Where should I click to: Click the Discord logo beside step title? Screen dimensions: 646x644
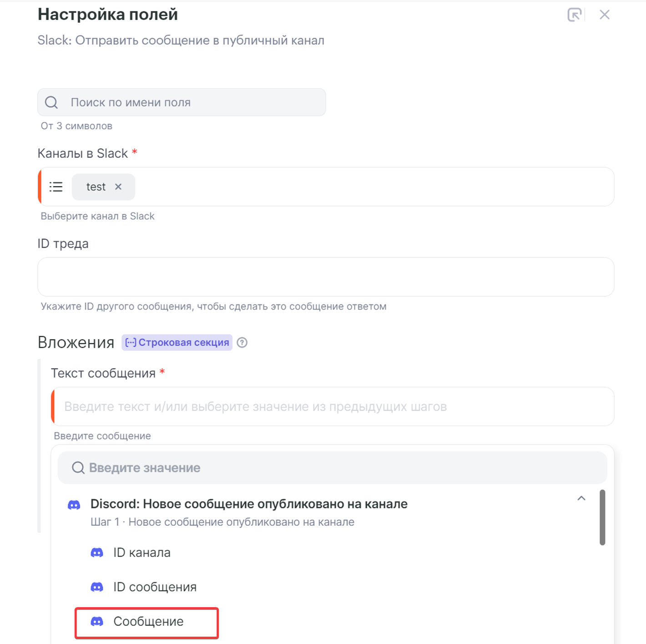(x=74, y=505)
